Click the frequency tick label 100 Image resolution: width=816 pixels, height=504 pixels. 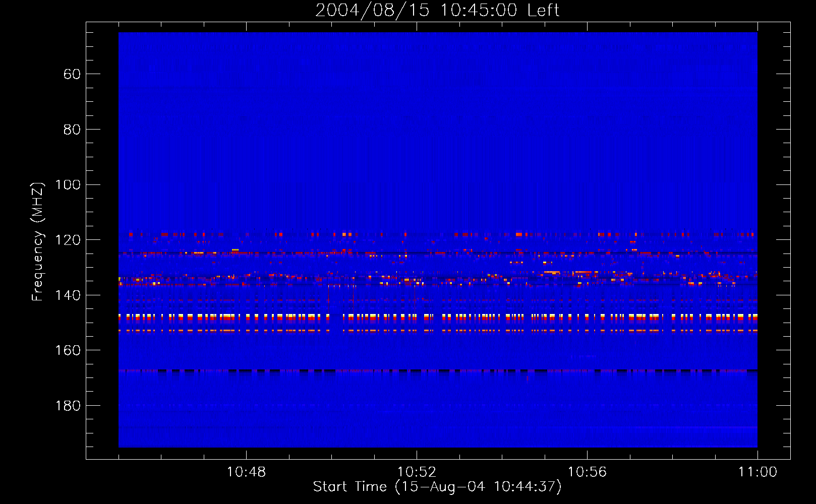[x=68, y=185]
